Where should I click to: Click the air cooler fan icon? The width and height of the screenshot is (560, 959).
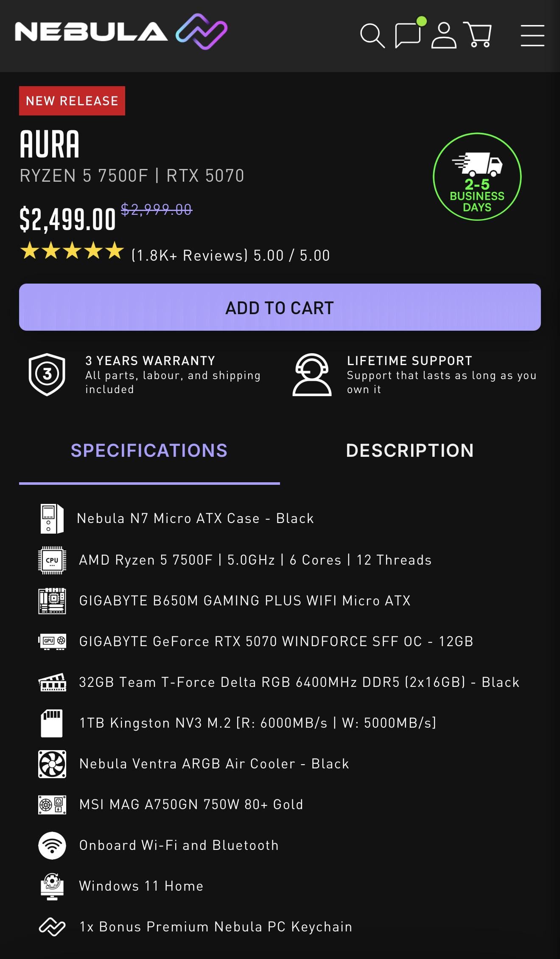pyautogui.click(x=52, y=764)
